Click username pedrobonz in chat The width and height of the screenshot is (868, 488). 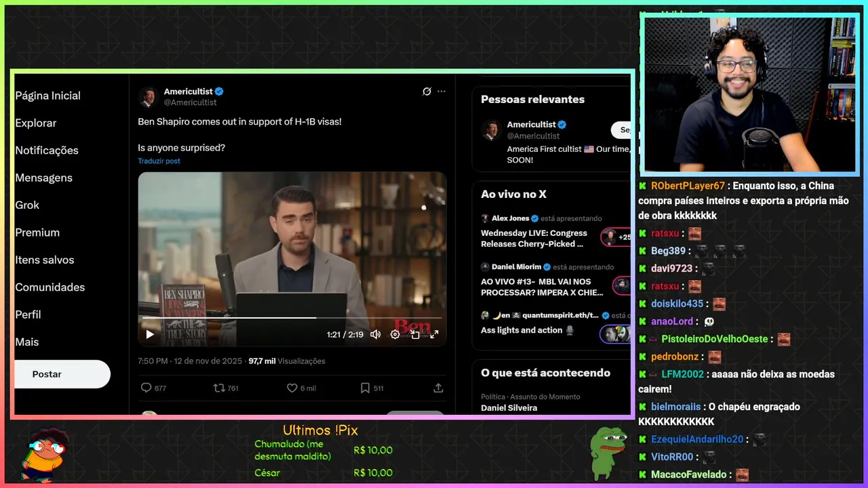674,357
